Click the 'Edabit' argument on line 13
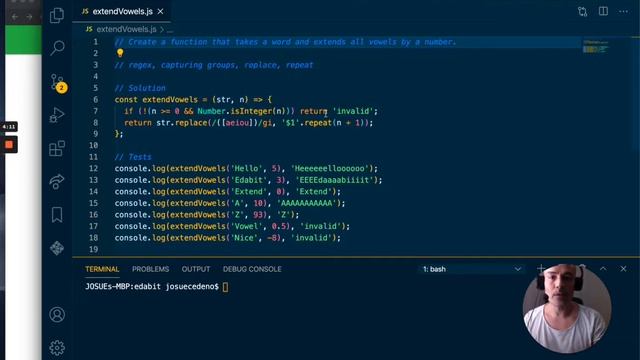 tap(249, 180)
